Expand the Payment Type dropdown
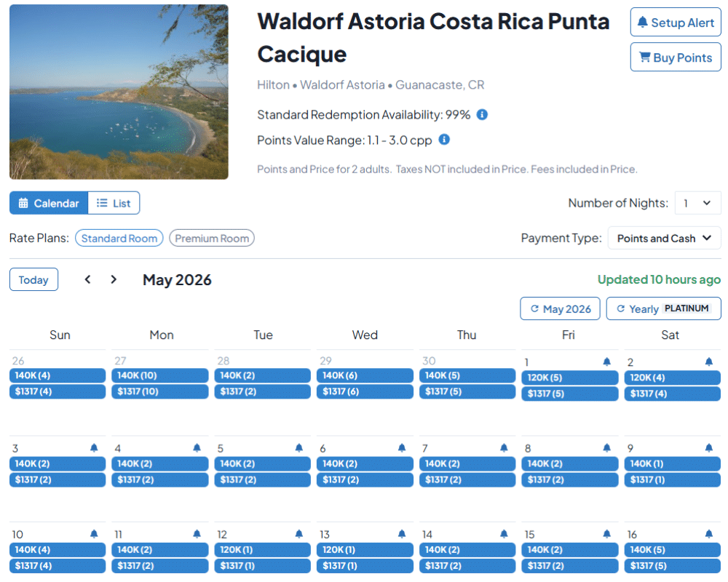The image size is (728, 582). pyautogui.click(x=664, y=238)
